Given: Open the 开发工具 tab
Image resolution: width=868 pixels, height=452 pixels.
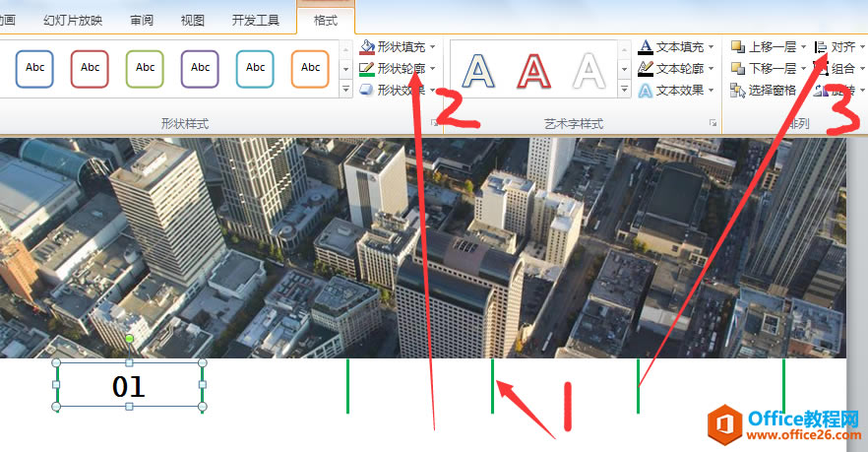Looking at the screenshot, I should tap(255, 21).
